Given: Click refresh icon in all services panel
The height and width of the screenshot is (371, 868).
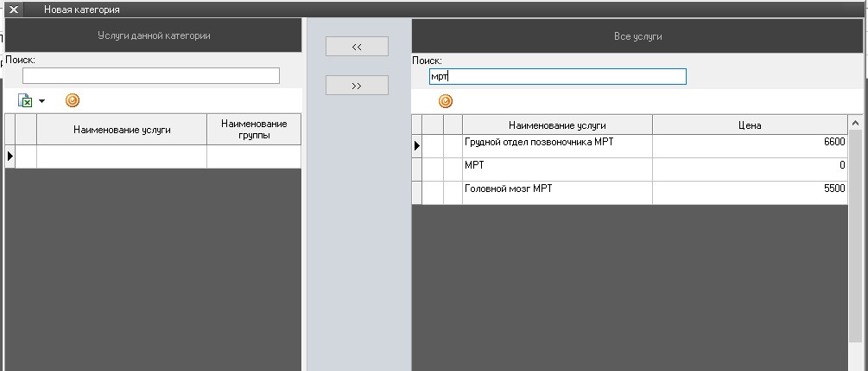Looking at the screenshot, I should [446, 101].
